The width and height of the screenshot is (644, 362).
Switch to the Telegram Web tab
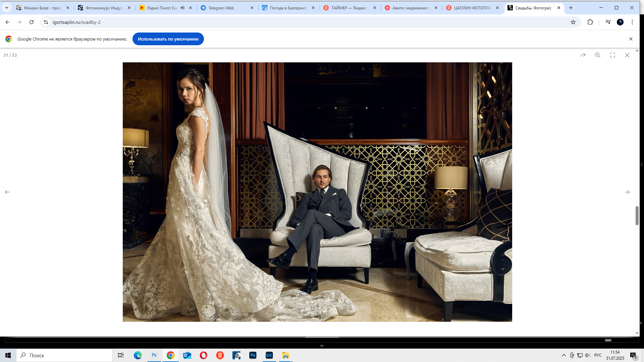(x=221, y=8)
